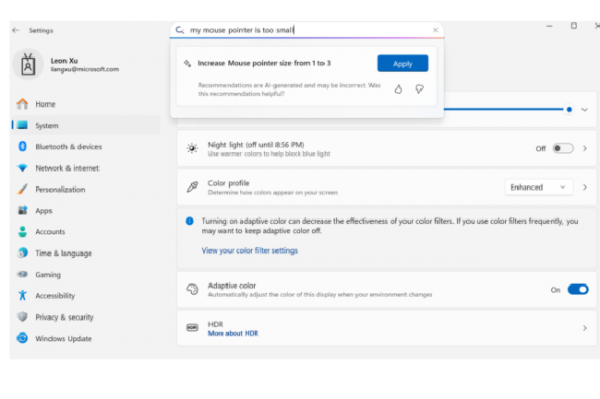Give thumbs down to recommendation

(419, 89)
